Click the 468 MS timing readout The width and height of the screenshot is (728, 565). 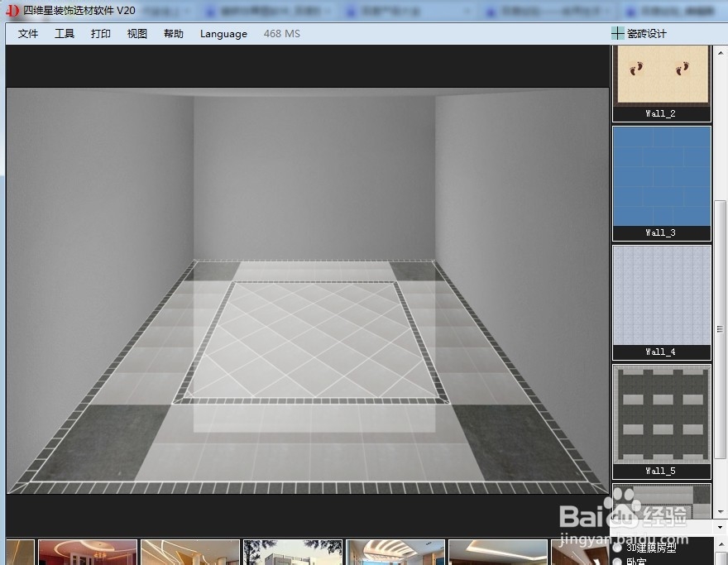282,33
